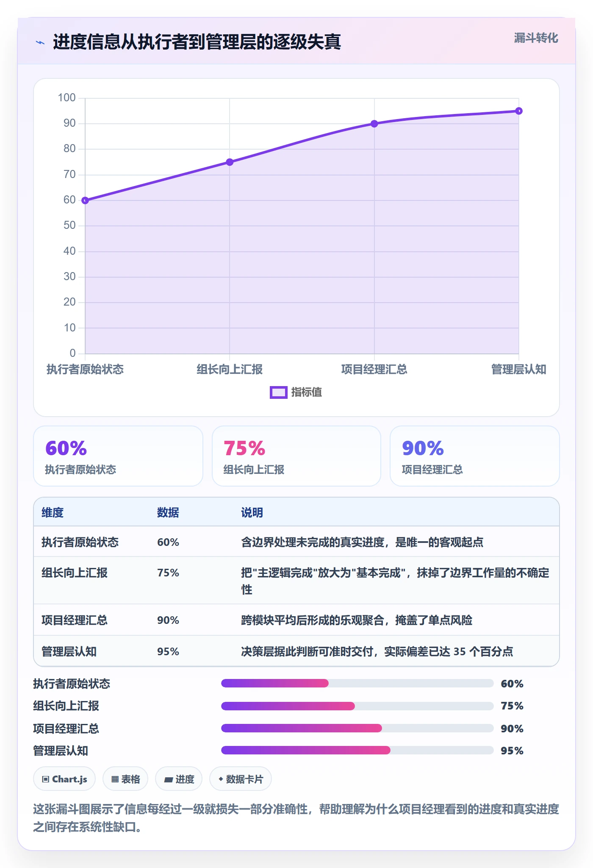The width and height of the screenshot is (593, 868).
Task: Click the 60% 执行者原始状态 stat card
Action: [118, 456]
